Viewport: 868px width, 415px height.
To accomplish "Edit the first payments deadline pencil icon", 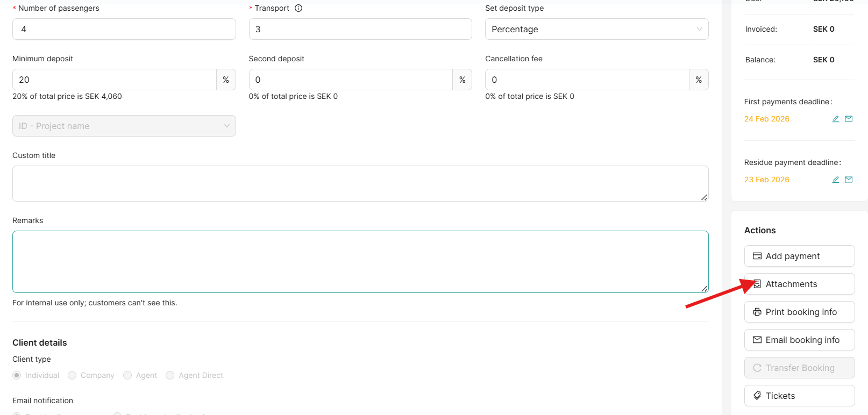I will (x=836, y=119).
